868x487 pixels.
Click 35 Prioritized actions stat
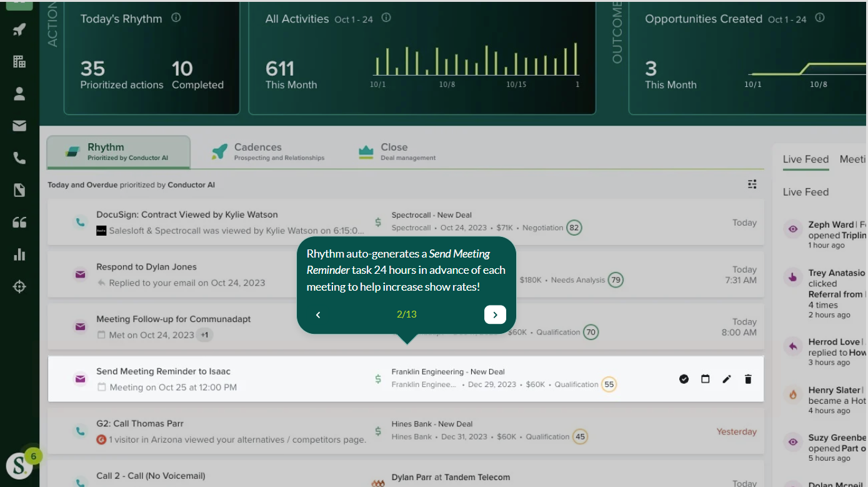[122, 74]
